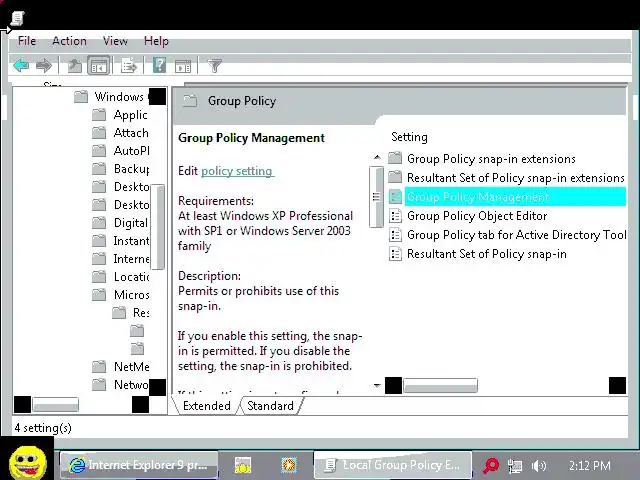
Task: Click the smiley face Start button
Action: click(x=27, y=462)
